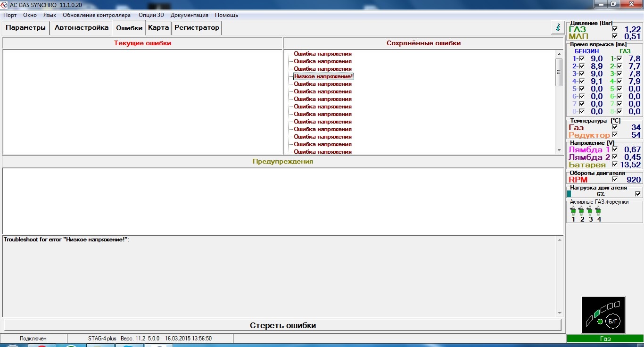Click the AC GAS SYNCHRO title bar icon
Viewport: 644px width, 347px height.
coord(5,4)
